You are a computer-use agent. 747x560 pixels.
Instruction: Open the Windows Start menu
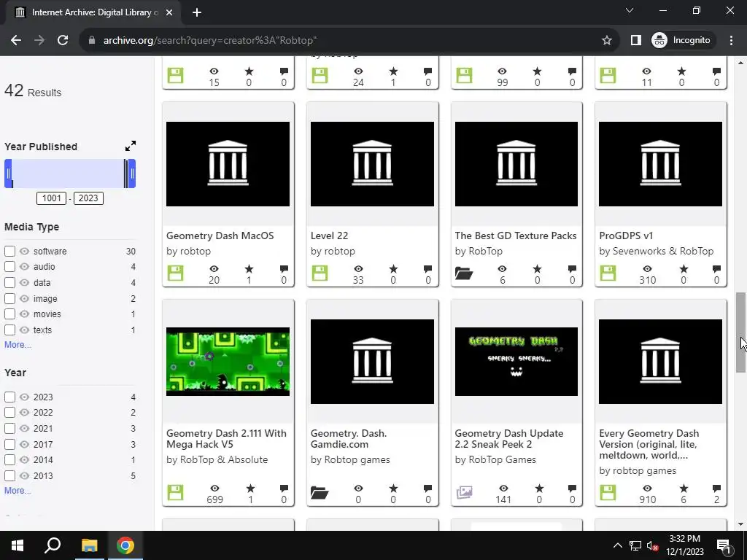pos(18,545)
